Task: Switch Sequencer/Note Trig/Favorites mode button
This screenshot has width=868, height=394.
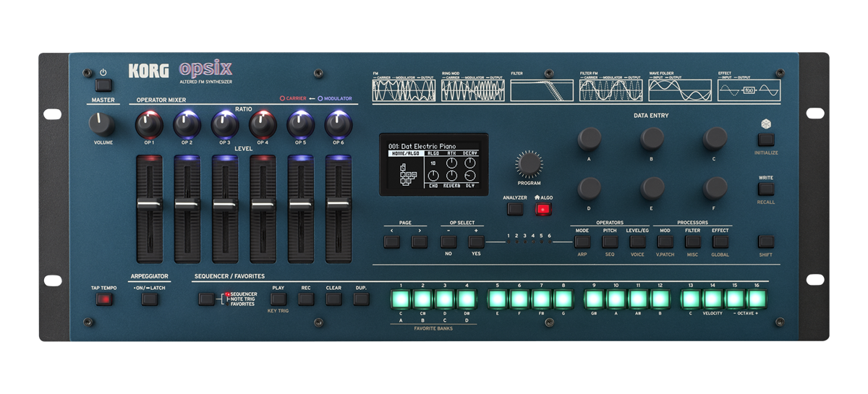Action: pos(207,299)
